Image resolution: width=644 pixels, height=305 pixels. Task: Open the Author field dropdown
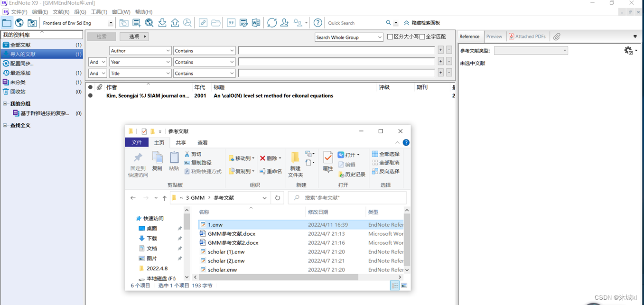140,50
